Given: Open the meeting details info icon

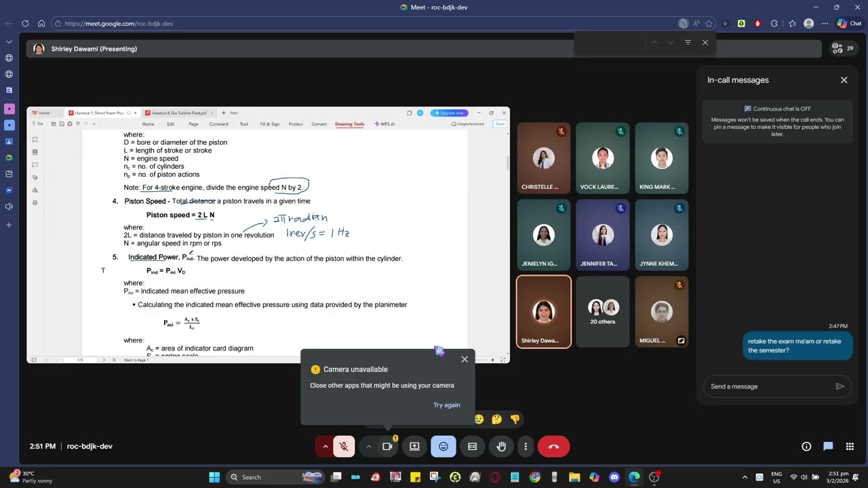Looking at the screenshot, I should 806,447.
